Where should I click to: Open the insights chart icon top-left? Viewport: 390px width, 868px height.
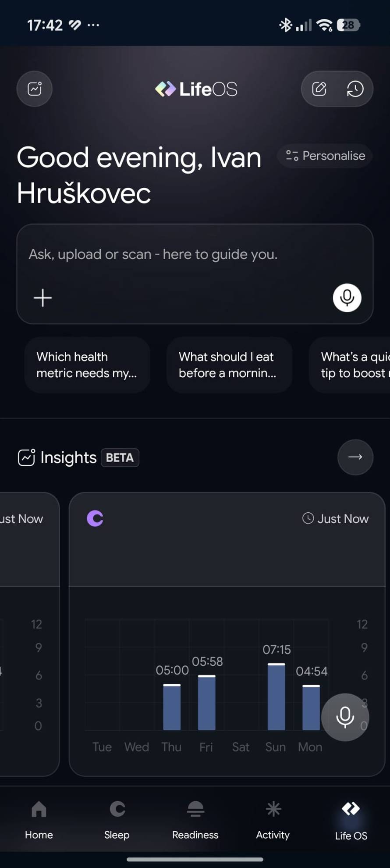(35, 89)
